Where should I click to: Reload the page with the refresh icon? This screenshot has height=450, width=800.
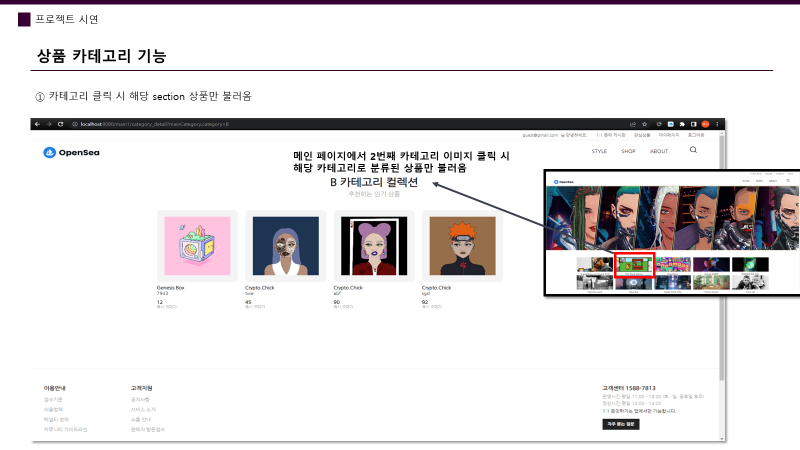[60, 124]
